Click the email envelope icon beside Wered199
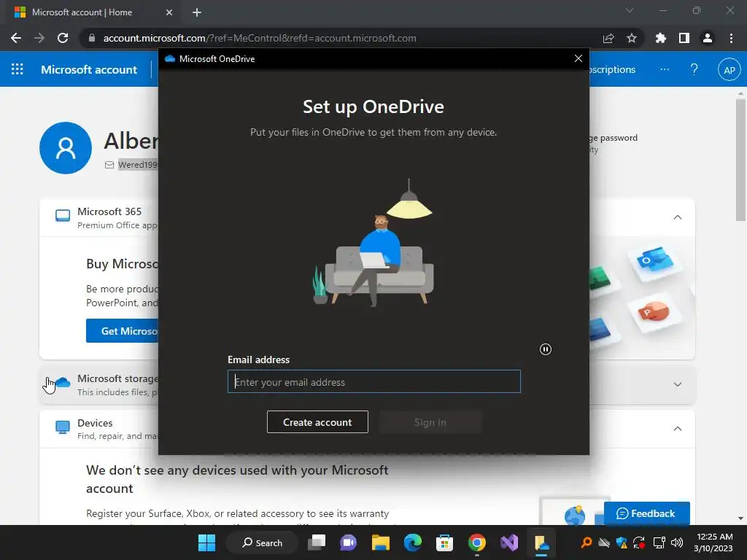The image size is (747, 560). pos(109,165)
